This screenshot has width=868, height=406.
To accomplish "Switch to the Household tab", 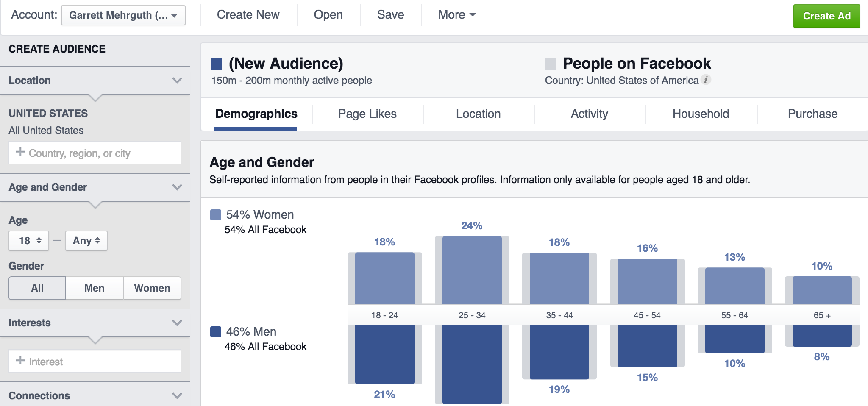I will tap(701, 114).
